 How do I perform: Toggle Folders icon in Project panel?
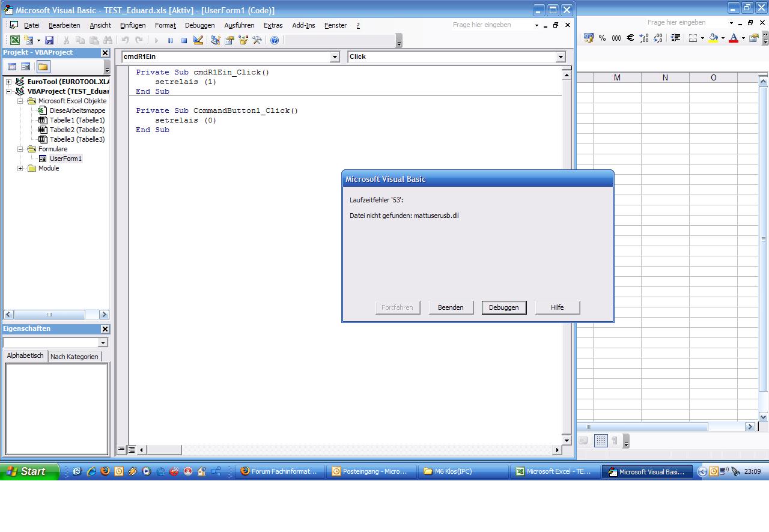click(x=43, y=67)
